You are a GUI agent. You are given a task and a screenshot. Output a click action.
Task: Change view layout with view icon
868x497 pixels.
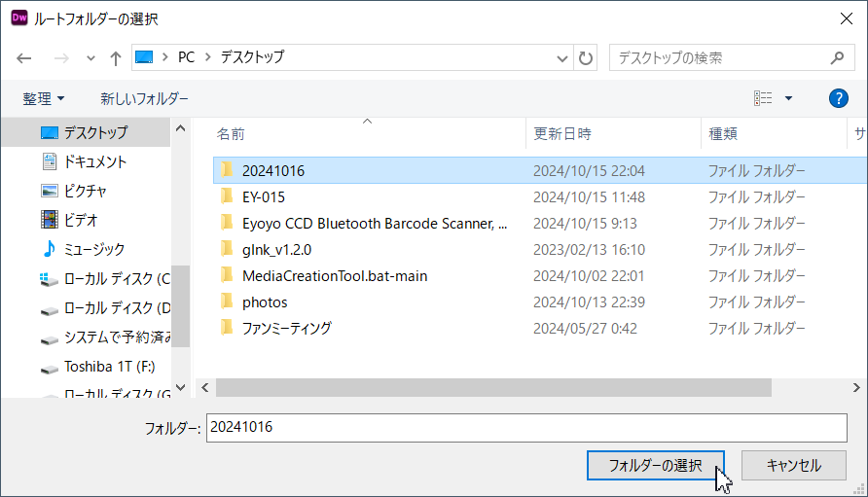point(763,98)
